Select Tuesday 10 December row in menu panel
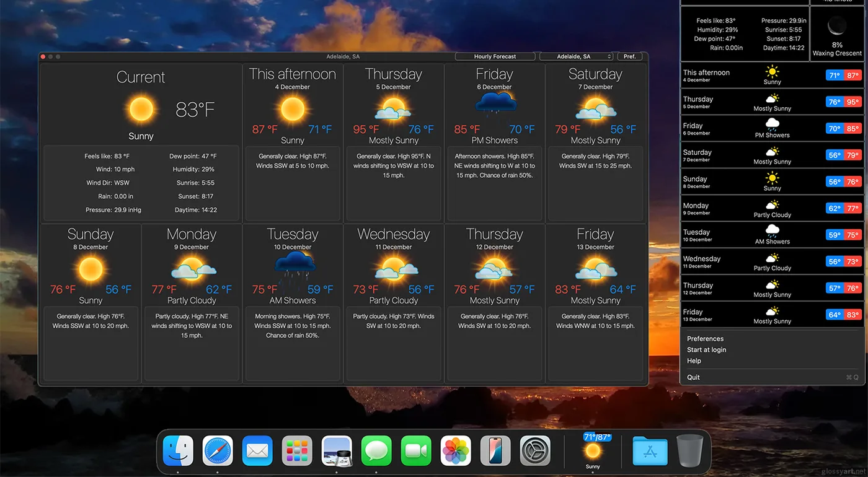The width and height of the screenshot is (868, 477). [x=773, y=235]
